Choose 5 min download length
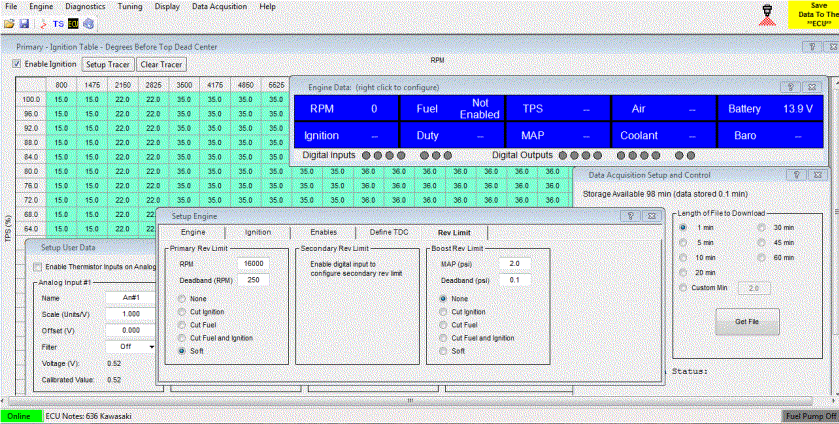 [x=683, y=242]
